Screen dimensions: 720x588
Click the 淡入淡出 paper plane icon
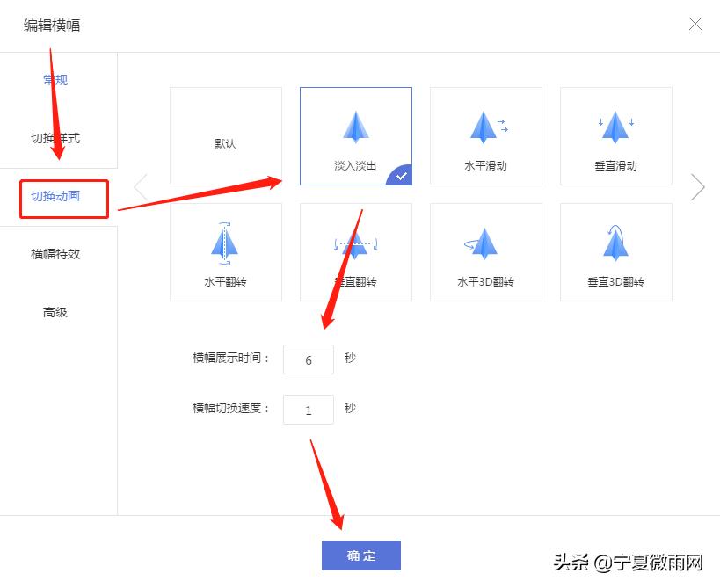coord(355,127)
